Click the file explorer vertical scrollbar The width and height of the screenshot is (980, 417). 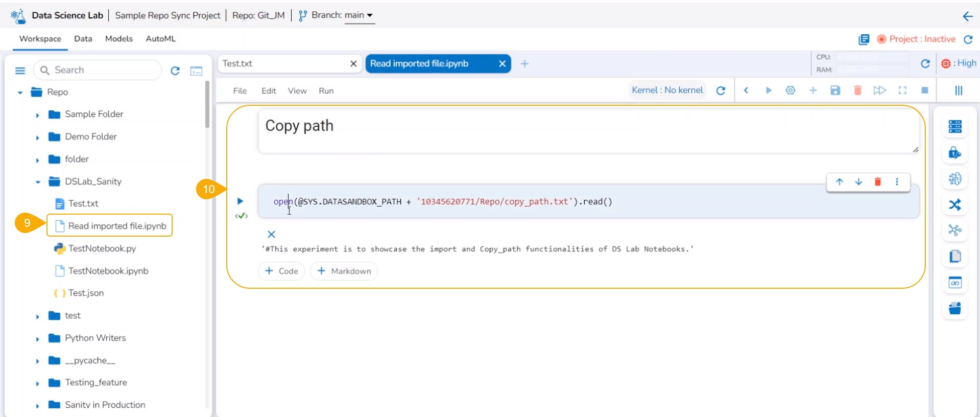pyautogui.click(x=207, y=105)
